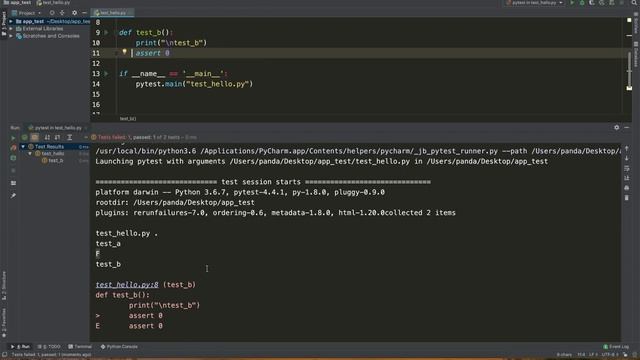The width and height of the screenshot is (640, 360).
Task: Hide the Run tool window
Action: tap(627, 128)
